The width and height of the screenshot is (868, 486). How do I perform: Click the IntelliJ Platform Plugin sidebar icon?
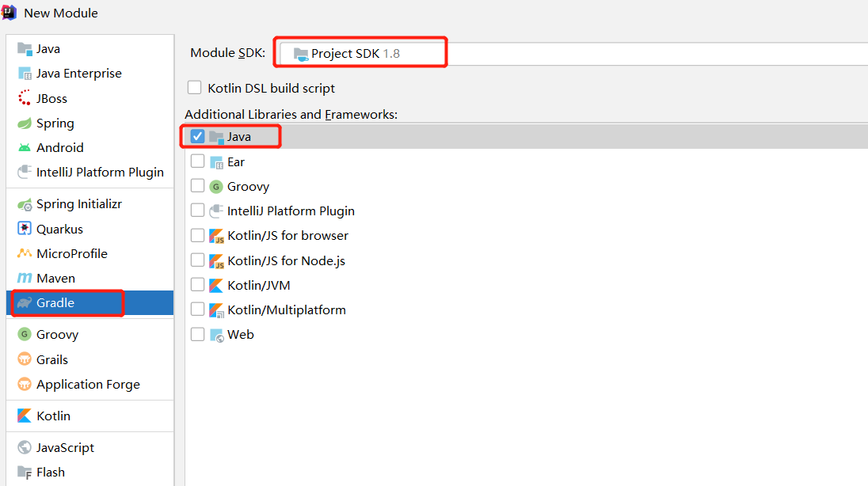[25, 172]
